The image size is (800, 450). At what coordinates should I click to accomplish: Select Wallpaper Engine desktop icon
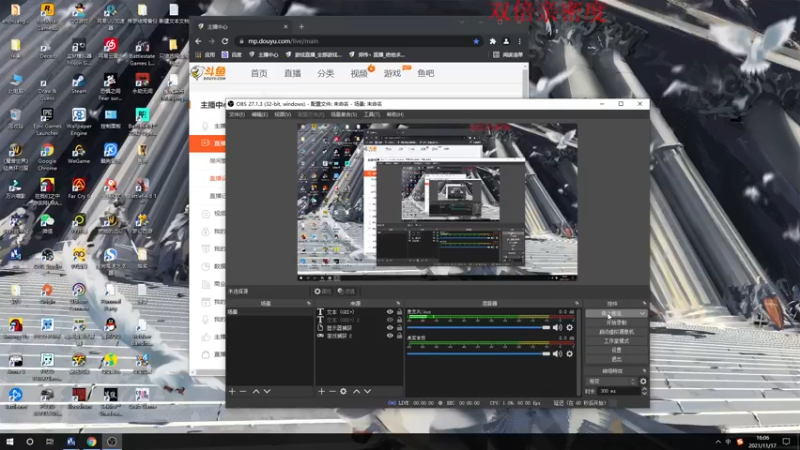(x=79, y=122)
